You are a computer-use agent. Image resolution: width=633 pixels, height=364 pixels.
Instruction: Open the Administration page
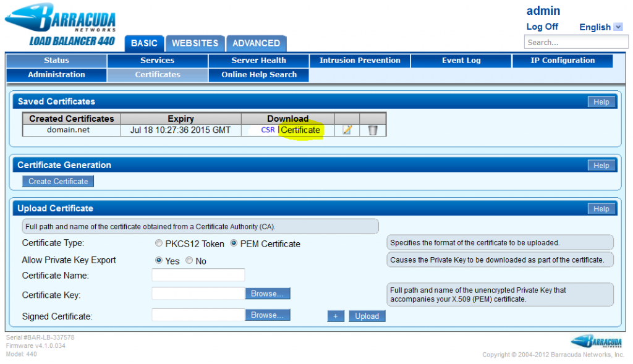56,75
